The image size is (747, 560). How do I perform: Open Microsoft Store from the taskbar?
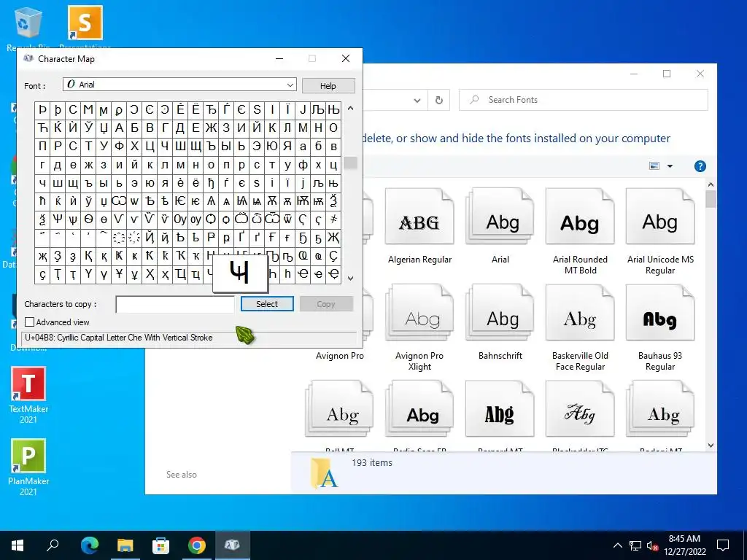(161, 545)
